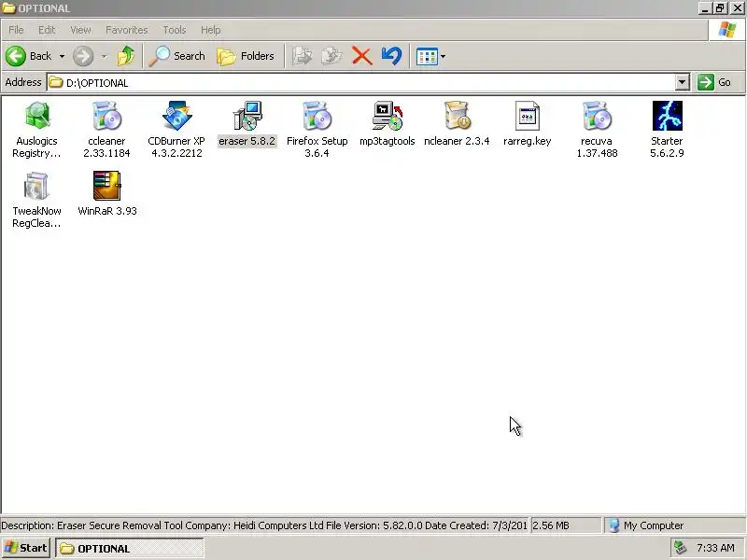Image resolution: width=747 pixels, height=560 pixels.
Task: Select the ncleaner 2.3.4 icon
Action: (458, 116)
